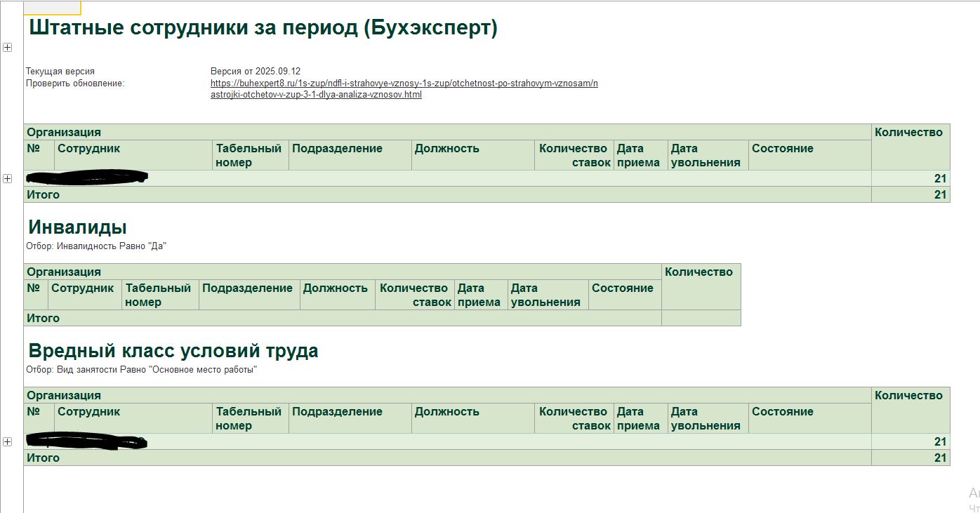Click the Текущая версия label

(x=60, y=72)
